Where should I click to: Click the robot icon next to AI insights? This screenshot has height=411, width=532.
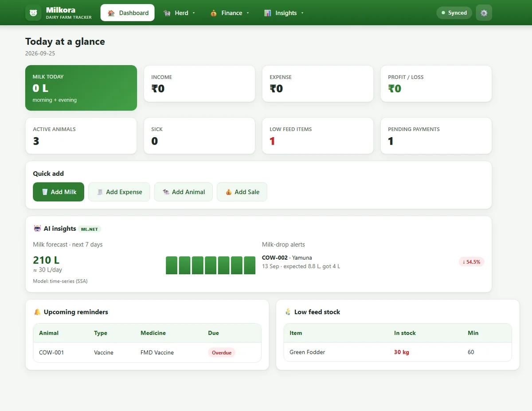(37, 229)
